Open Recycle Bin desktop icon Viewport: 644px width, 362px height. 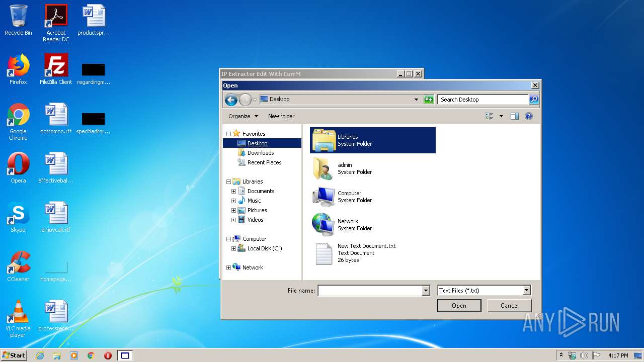pyautogui.click(x=18, y=20)
